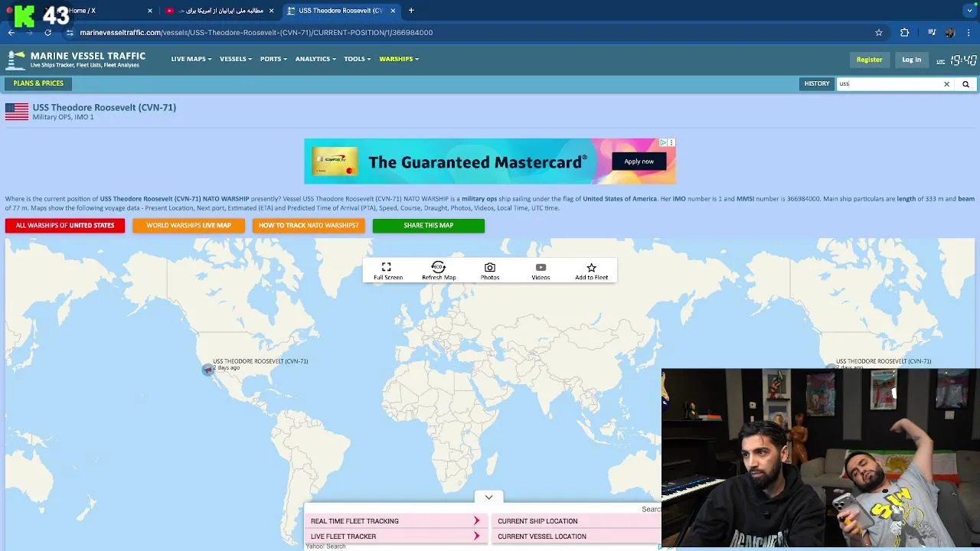
Task: Open the tab search dropdown in Chrome
Action: click(x=969, y=11)
